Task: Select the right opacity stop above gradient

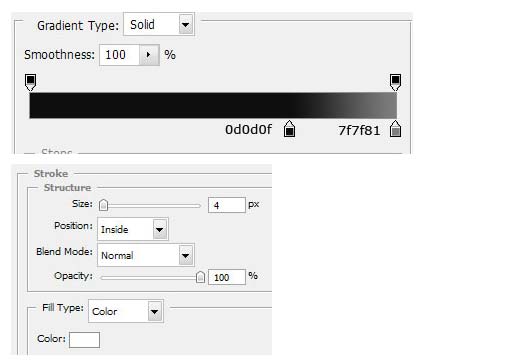Action: 395,82
